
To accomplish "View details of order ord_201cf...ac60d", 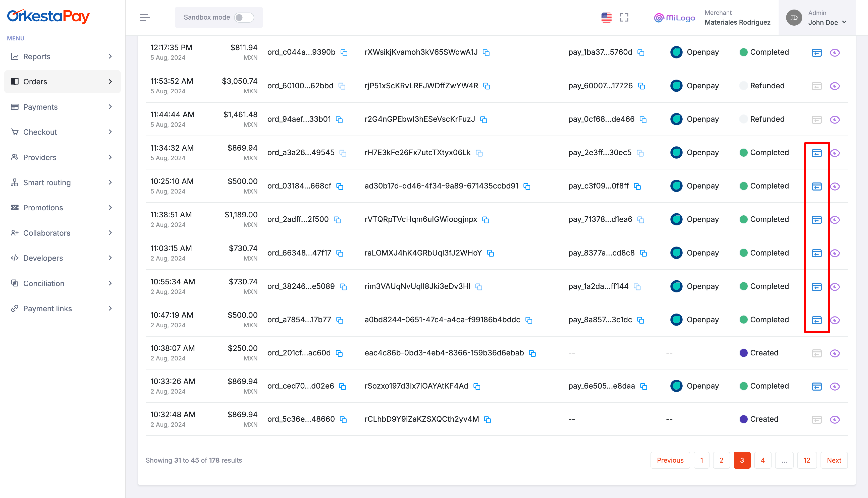I will (835, 353).
